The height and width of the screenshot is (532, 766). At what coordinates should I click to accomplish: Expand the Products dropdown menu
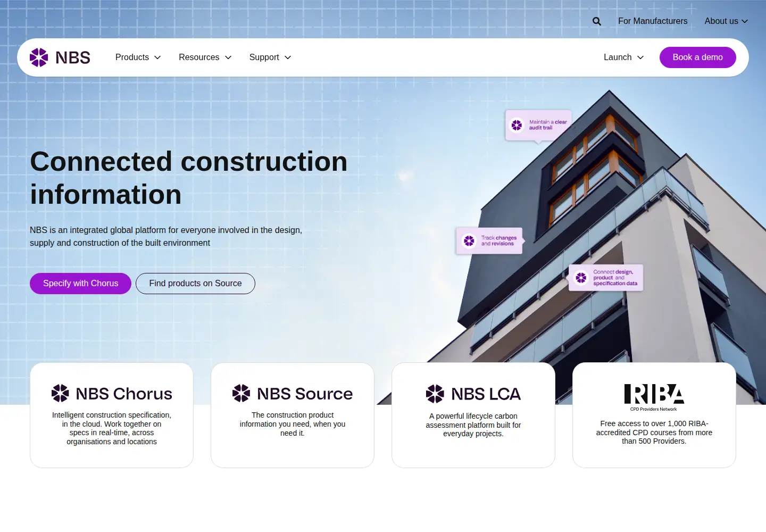[x=138, y=57]
